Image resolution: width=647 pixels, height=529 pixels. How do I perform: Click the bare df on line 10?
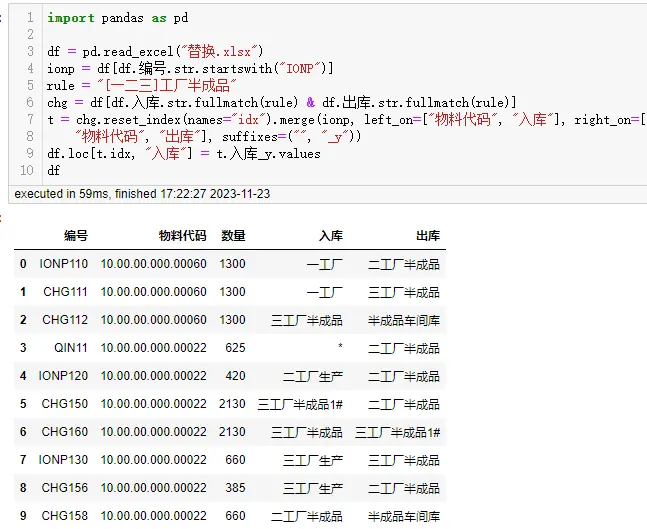coord(54,170)
